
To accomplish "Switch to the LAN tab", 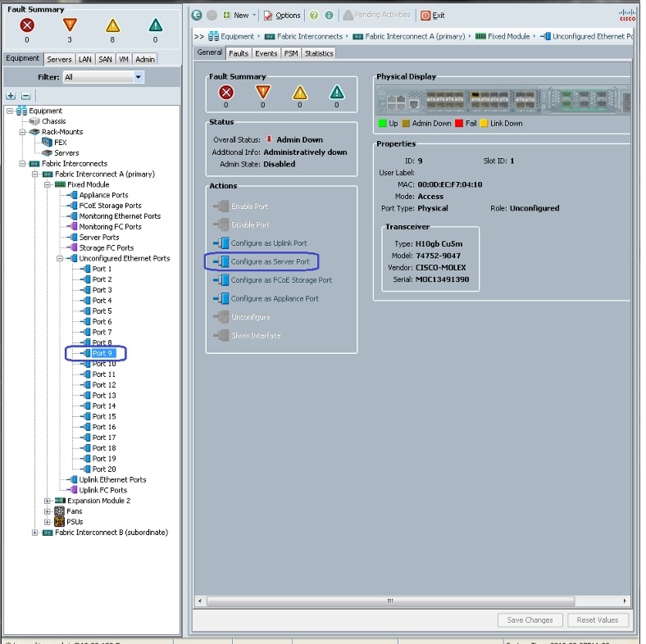I will (85, 59).
